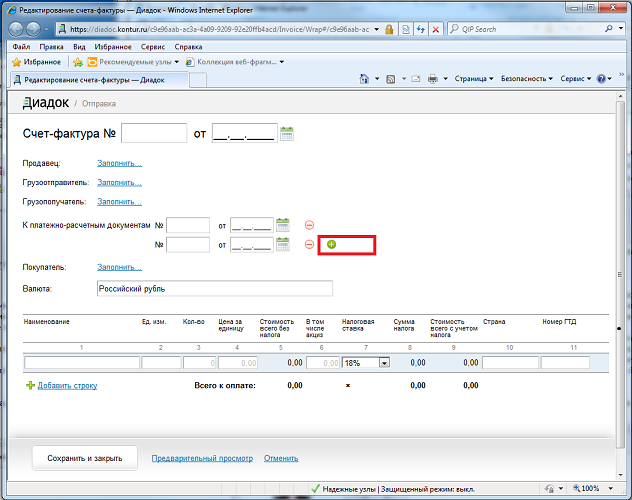Expand the Безопасность command bar menu
632x500 pixels.
[526, 79]
